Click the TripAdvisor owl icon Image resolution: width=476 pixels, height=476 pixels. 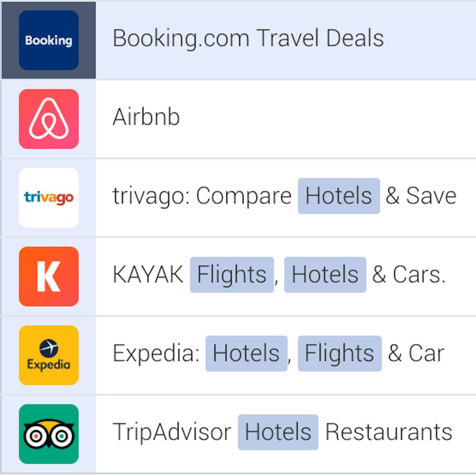pyautogui.click(x=49, y=434)
